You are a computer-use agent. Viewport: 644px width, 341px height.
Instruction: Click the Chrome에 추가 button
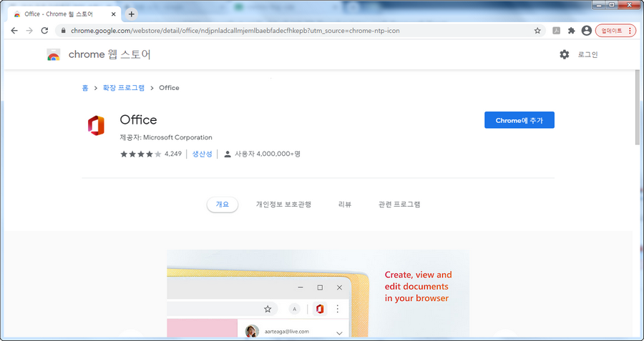tap(519, 120)
